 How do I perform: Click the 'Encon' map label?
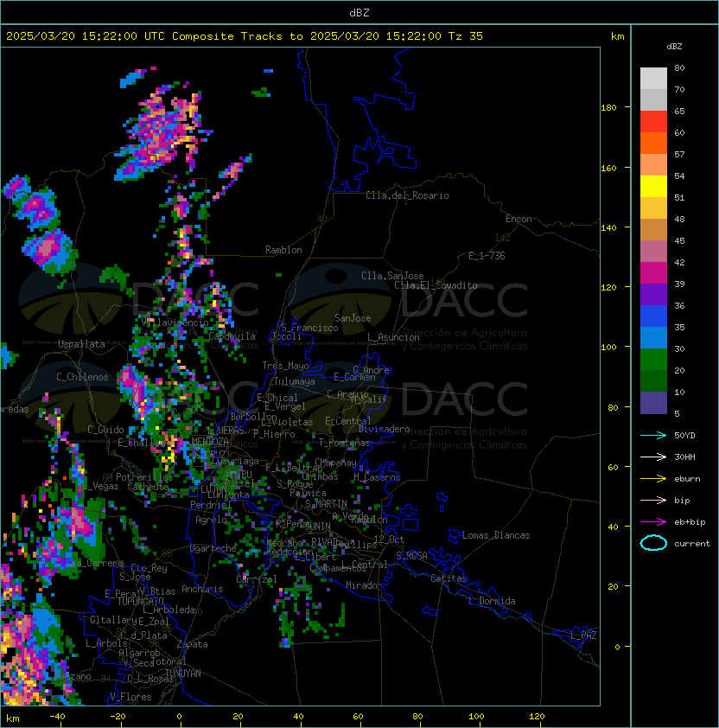pyautogui.click(x=519, y=219)
